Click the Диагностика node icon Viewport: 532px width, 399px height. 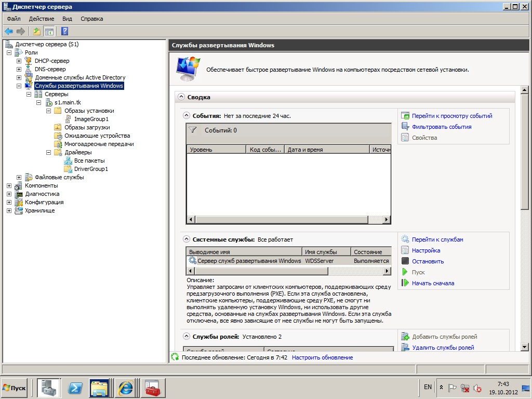click(x=19, y=194)
